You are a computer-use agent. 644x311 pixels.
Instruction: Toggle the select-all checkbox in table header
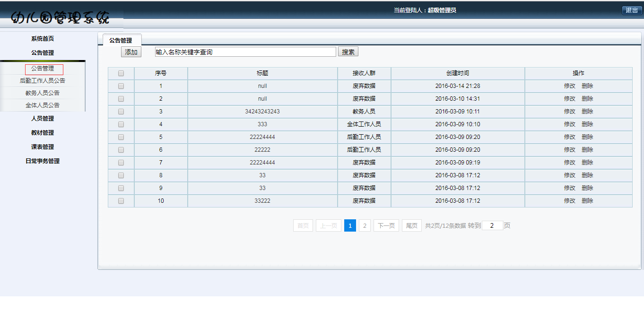[x=121, y=73]
